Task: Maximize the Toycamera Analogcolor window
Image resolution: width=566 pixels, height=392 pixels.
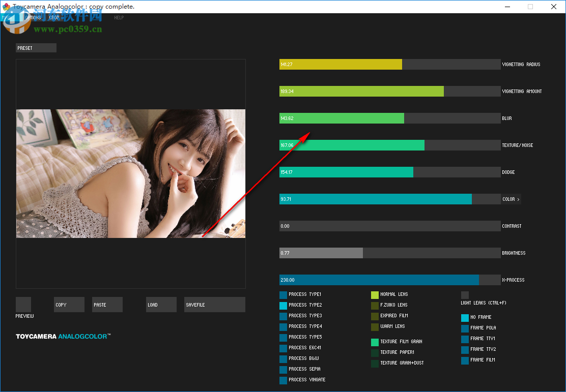Action: click(x=530, y=7)
